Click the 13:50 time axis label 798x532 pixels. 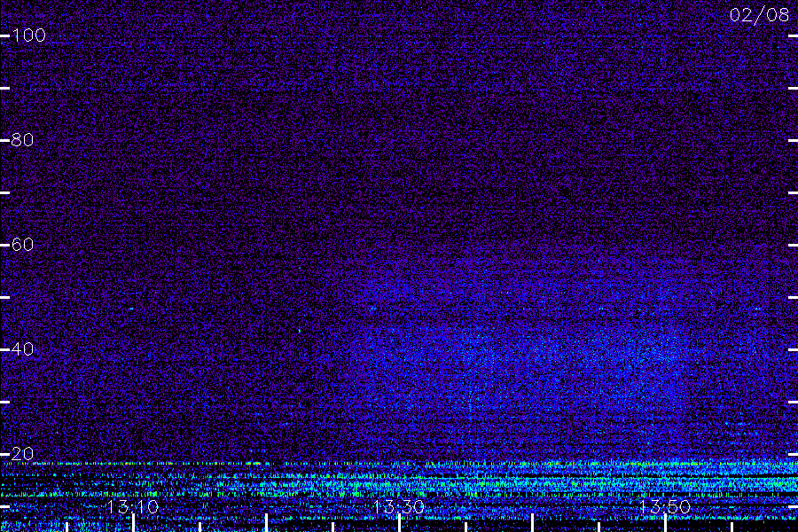point(665,506)
